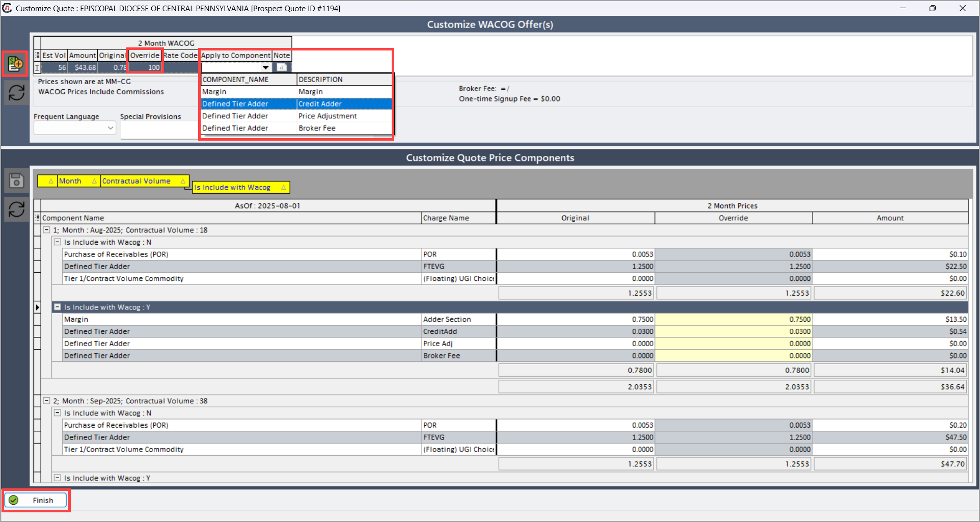The width and height of the screenshot is (980, 522).
Task: Click the COMPONENT_NAME list header
Action: point(249,80)
